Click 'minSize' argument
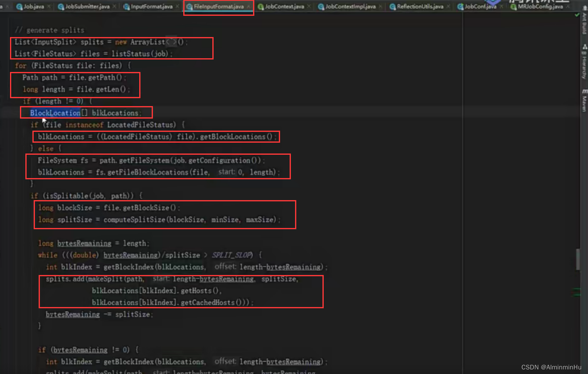The image size is (588, 374). coord(225,219)
